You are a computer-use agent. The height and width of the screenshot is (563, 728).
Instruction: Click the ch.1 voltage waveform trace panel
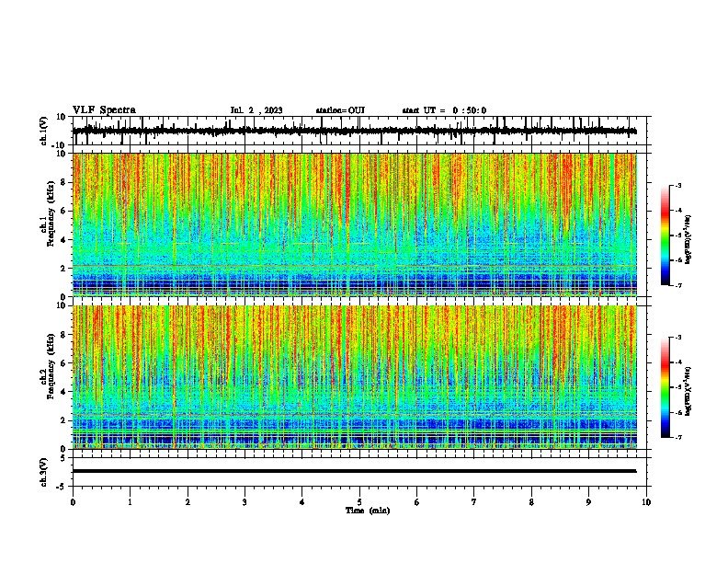coord(361,131)
